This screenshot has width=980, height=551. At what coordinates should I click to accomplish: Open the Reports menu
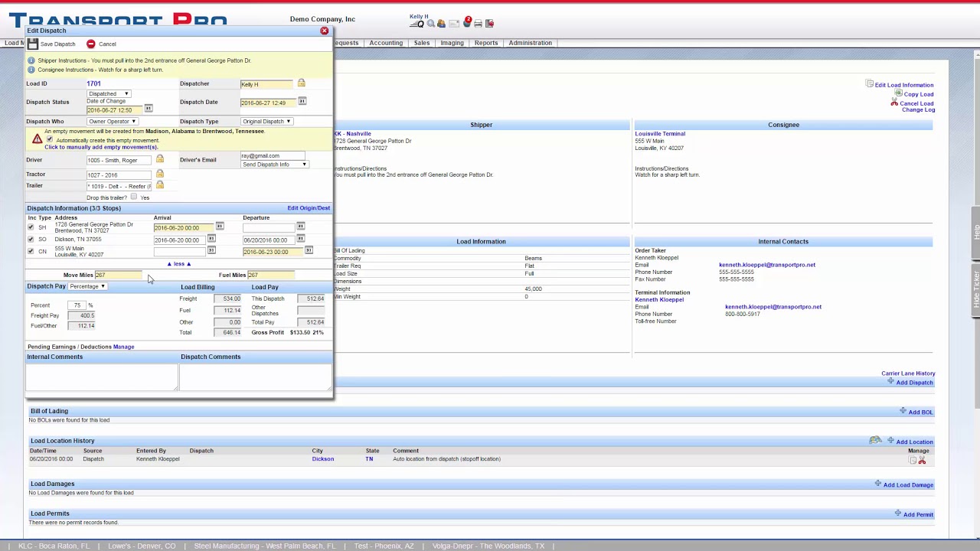(x=485, y=43)
